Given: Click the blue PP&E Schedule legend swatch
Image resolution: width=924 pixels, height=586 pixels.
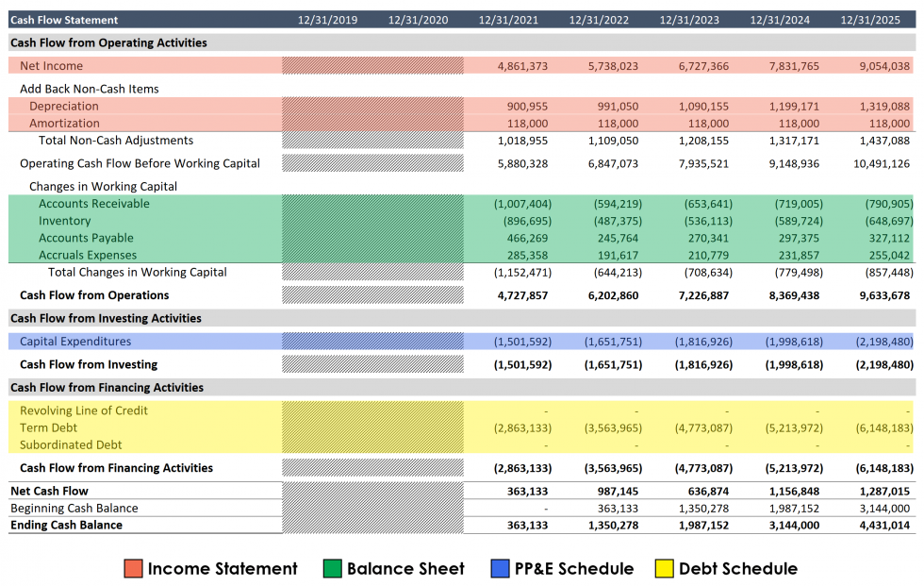Looking at the screenshot, I should coord(498,568).
